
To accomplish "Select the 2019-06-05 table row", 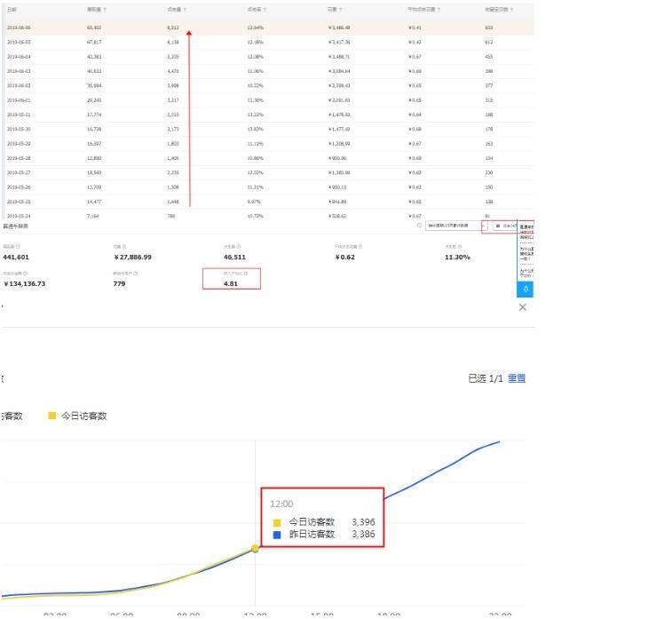I will click(x=268, y=42).
